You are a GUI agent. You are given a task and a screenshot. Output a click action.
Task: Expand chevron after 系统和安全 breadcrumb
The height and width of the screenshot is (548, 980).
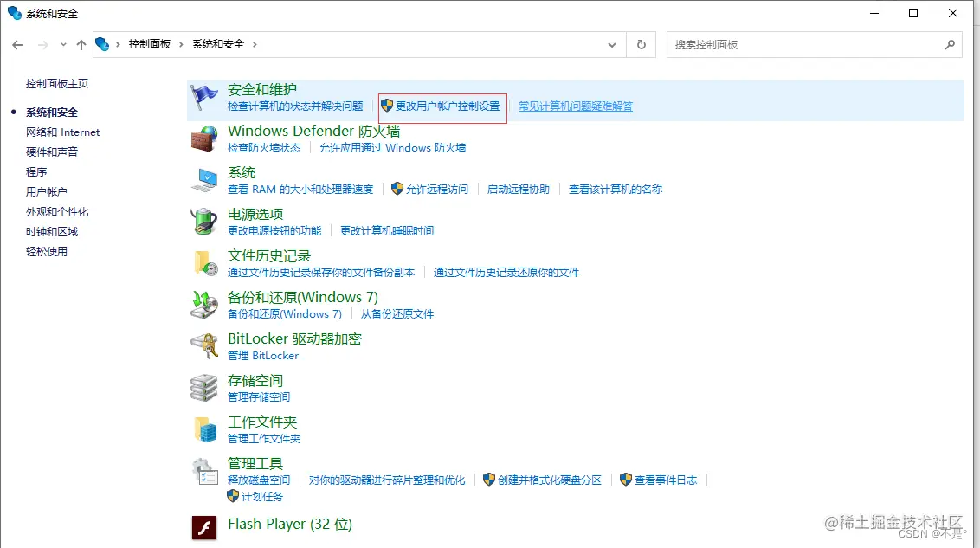tap(255, 44)
